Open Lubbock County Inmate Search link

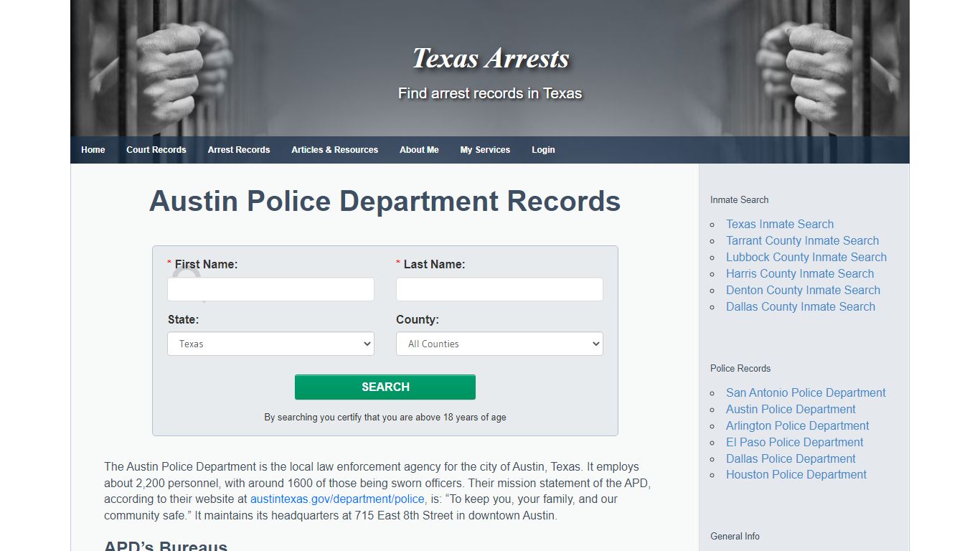[x=806, y=257]
